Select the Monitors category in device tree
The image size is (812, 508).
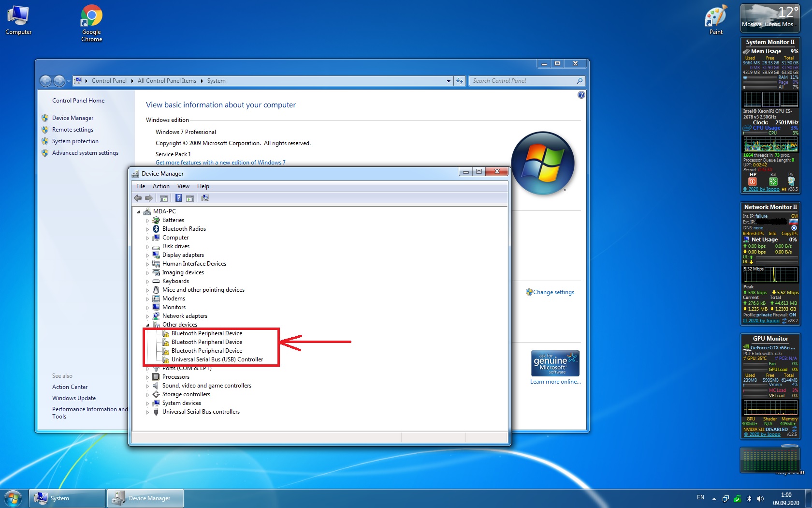click(174, 307)
